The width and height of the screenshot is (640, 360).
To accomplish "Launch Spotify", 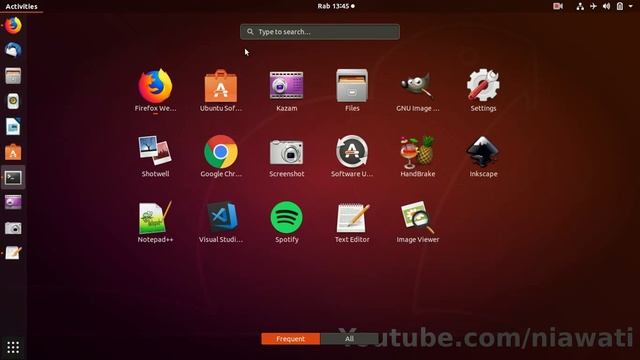I will click(x=287, y=222).
